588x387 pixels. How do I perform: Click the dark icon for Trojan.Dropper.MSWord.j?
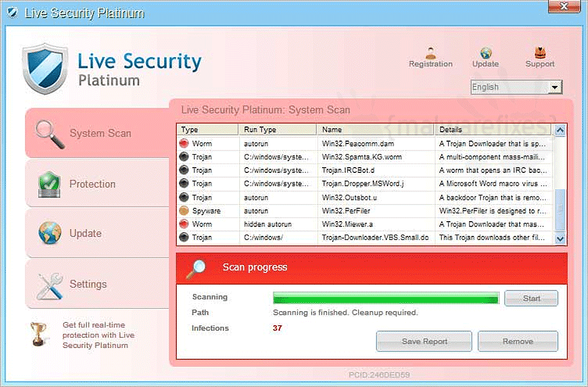[183, 184]
